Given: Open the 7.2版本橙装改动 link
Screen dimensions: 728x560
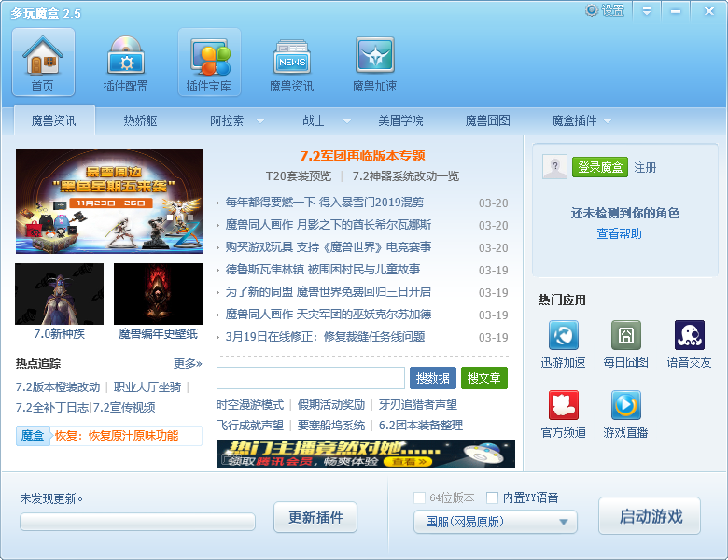Looking at the screenshot, I should point(58,387).
